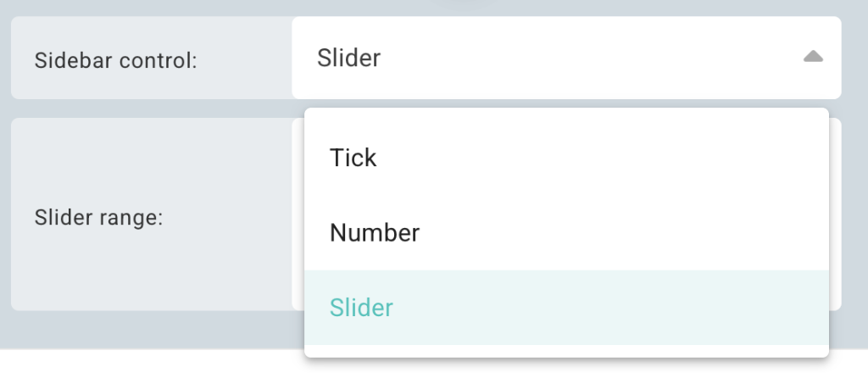Select the highlighted Slider option
This screenshot has width=868, height=373.
(362, 307)
